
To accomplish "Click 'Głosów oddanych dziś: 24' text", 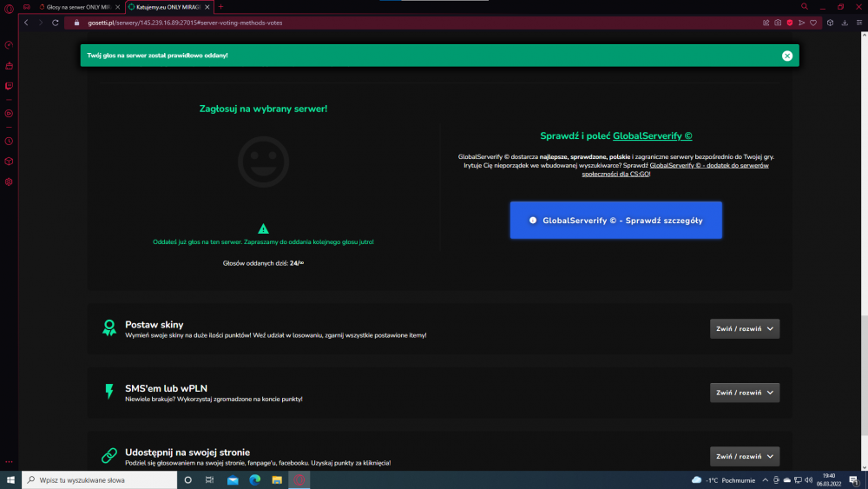I will coord(264,263).
